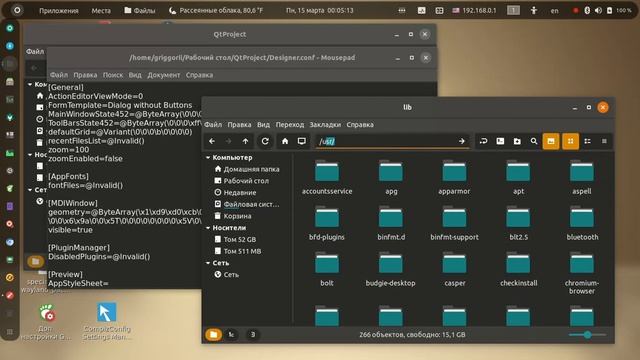Click the go arrow in the path field

[x=462, y=141]
